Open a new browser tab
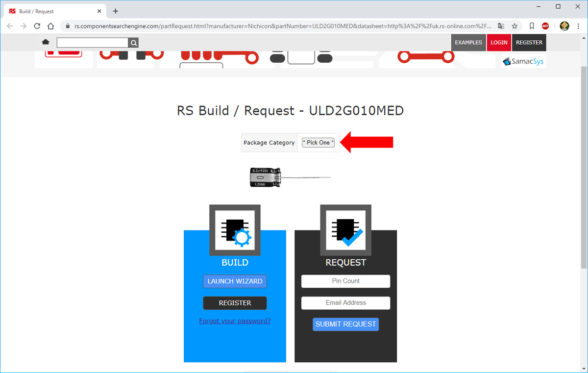588x373 pixels. point(116,11)
